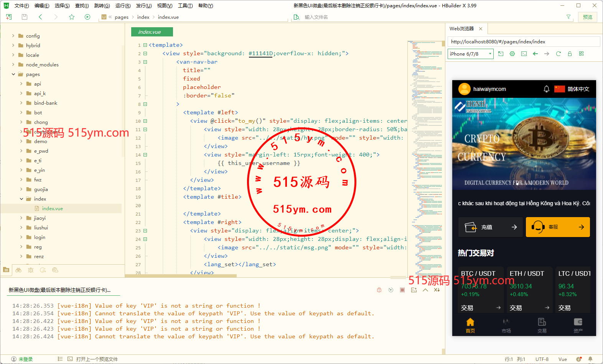Screen dimensions: 603x364
Task: Click the #11141D color value in code
Action: click(x=260, y=53)
